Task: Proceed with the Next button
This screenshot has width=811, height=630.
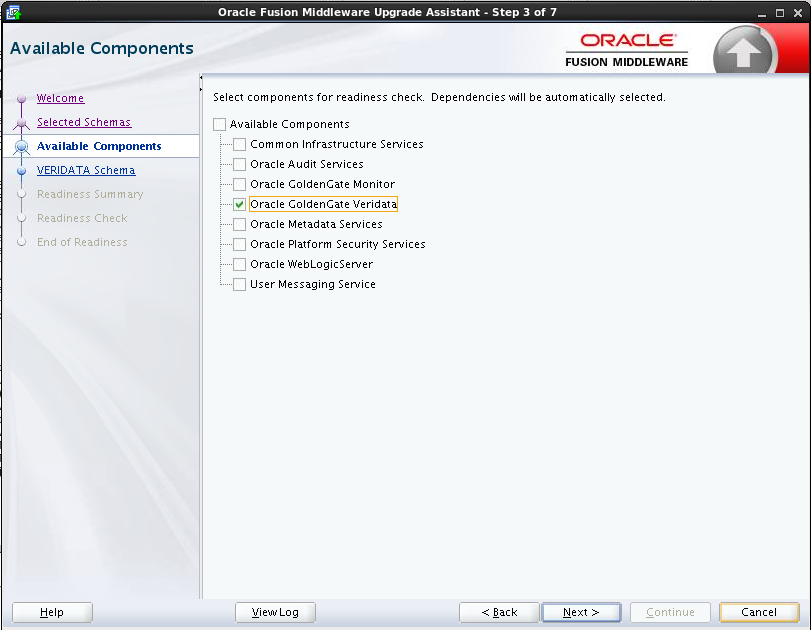Action: (x=581, y=612)
